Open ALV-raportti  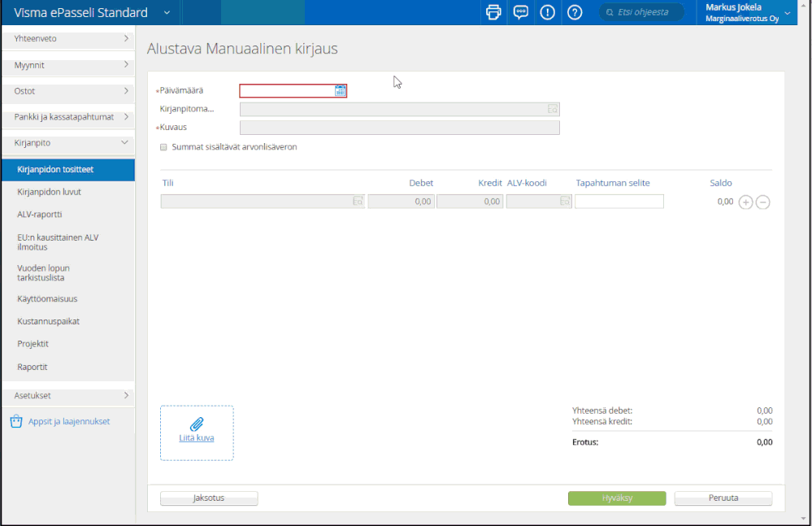(x=39, y=215)
